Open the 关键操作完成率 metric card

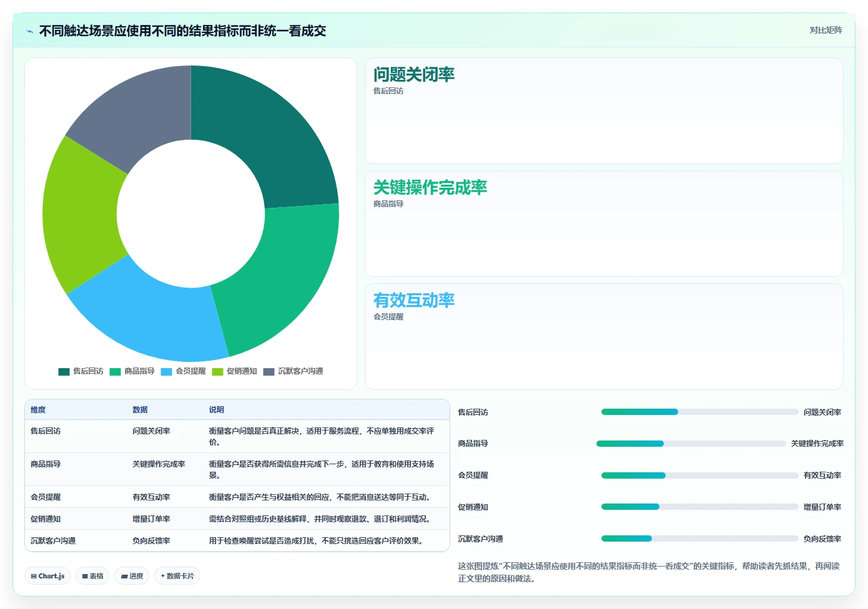pos(604,224)
